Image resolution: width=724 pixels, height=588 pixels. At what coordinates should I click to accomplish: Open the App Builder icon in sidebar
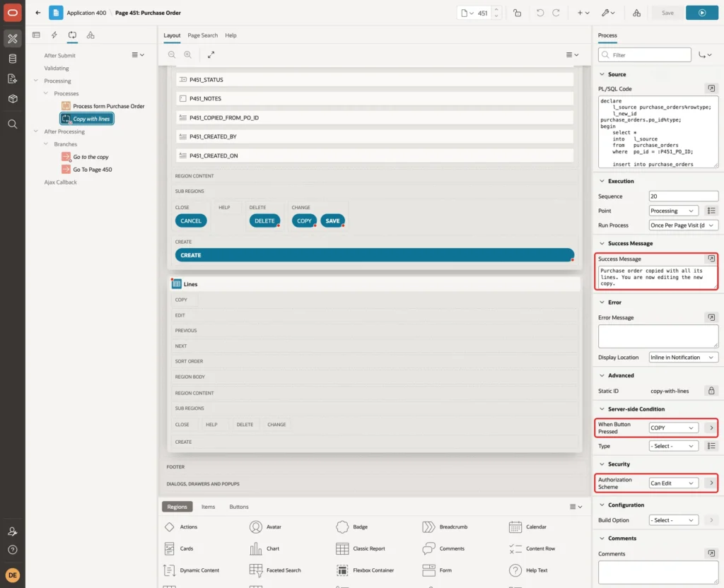pyautogui.click(x=13, y=39)
